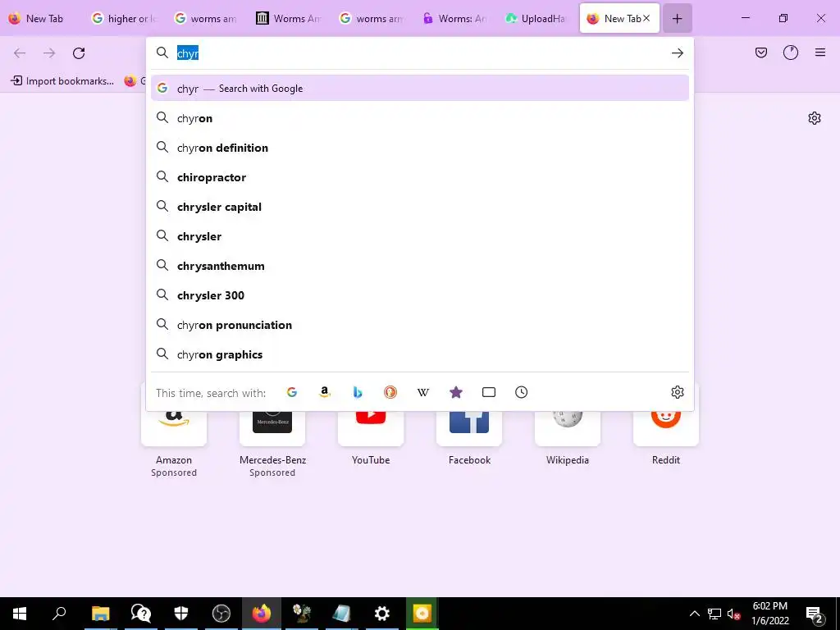Switch to UploadHaven tab

coord(536,18)
